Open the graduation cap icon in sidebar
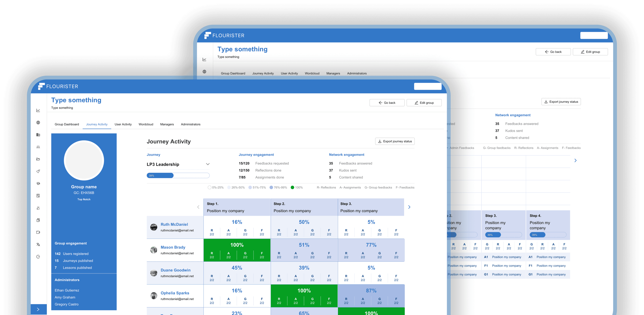The height and width of the screenshot is (315, 644). point(38,183)
